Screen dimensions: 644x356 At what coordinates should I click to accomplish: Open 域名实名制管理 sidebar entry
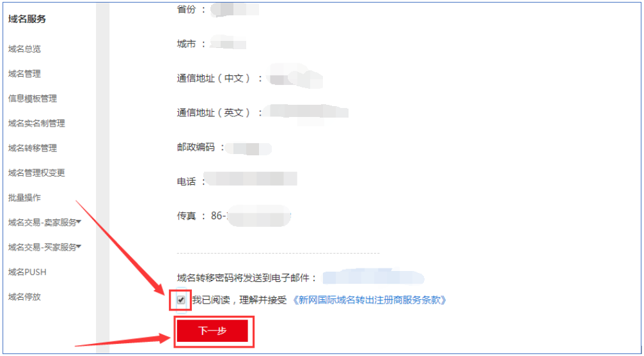[x=36, y=123]
